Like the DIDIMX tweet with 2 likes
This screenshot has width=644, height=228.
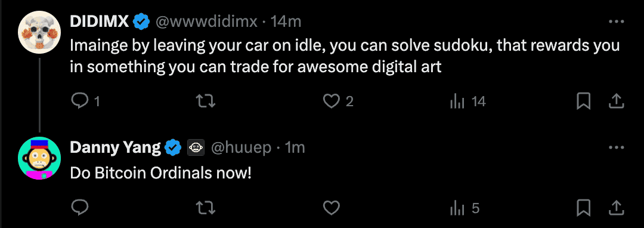click(x=338, y=101)
